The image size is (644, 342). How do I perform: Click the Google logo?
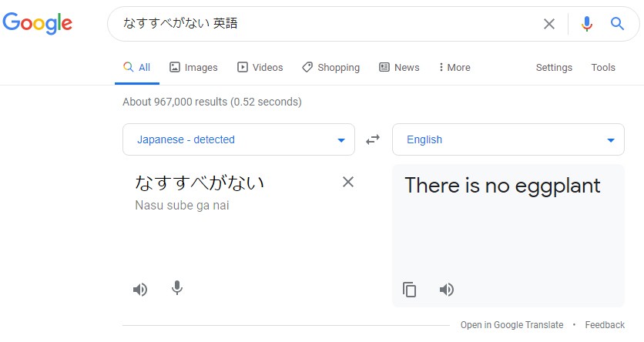point(38,23)
